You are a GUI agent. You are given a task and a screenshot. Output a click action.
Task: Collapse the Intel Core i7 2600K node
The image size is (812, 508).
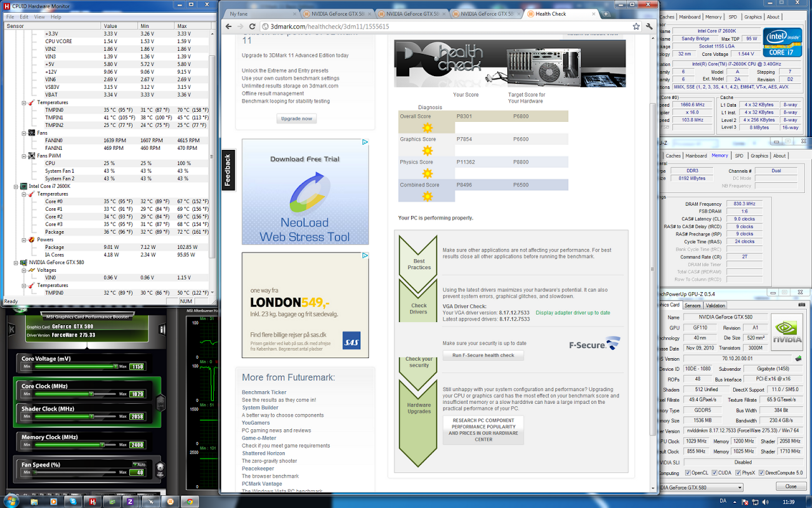[16, 186]
